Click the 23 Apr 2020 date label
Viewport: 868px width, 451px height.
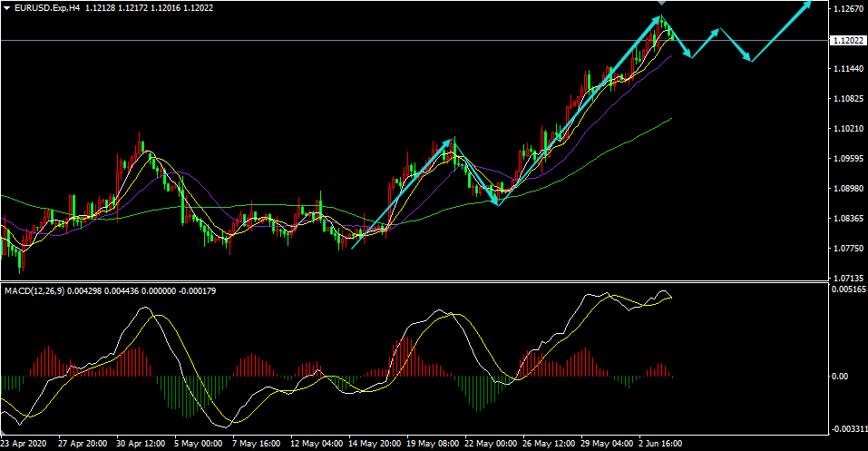pos(24,444)
